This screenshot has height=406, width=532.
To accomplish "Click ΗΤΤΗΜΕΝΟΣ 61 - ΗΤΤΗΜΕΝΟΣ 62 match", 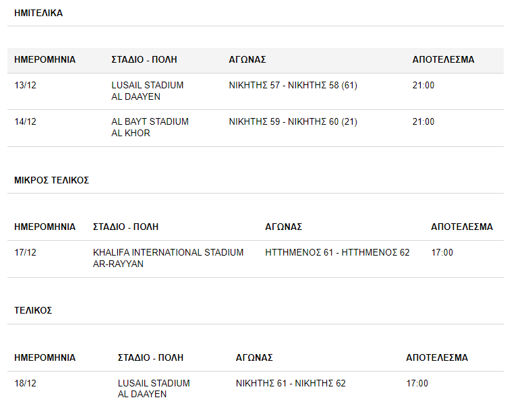I will [337, 252].
